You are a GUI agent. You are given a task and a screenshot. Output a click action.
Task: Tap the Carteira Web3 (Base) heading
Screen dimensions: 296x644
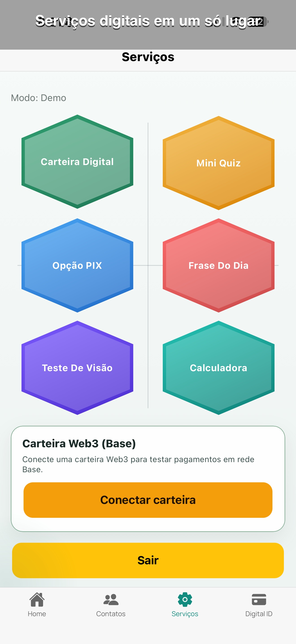(79, 443)
